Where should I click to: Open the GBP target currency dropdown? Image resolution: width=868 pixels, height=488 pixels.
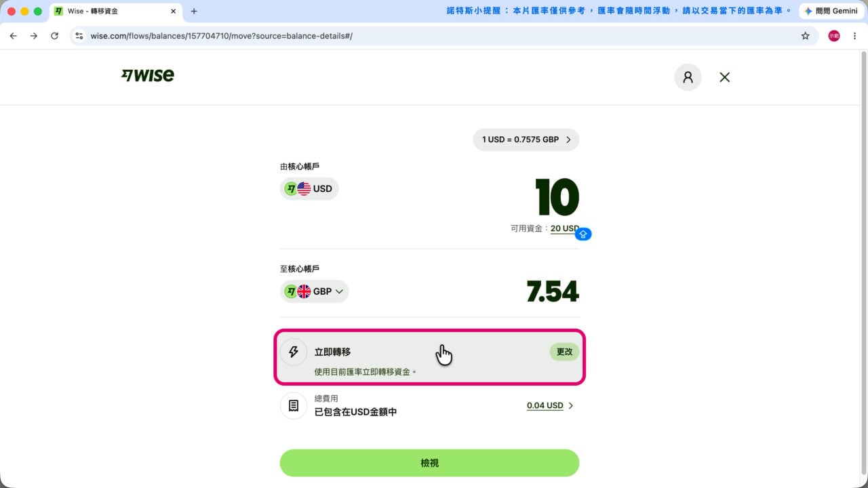(x=314, y=291)
